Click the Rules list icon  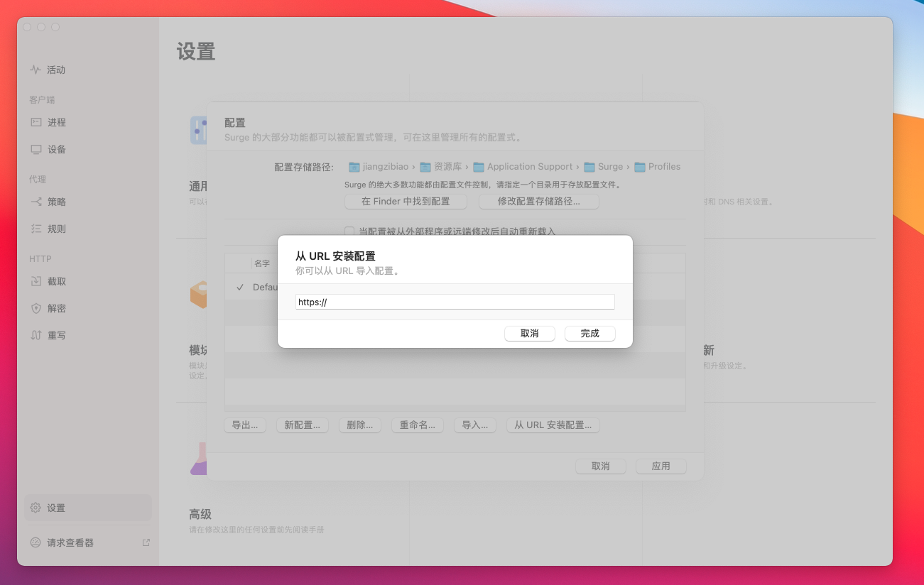point(36,229)
